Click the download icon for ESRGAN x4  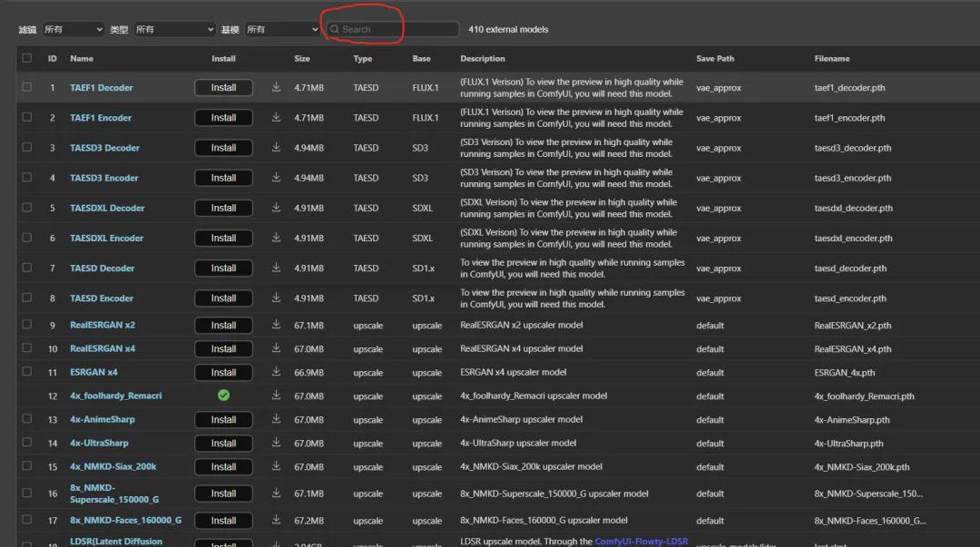[x=276, y=372]
